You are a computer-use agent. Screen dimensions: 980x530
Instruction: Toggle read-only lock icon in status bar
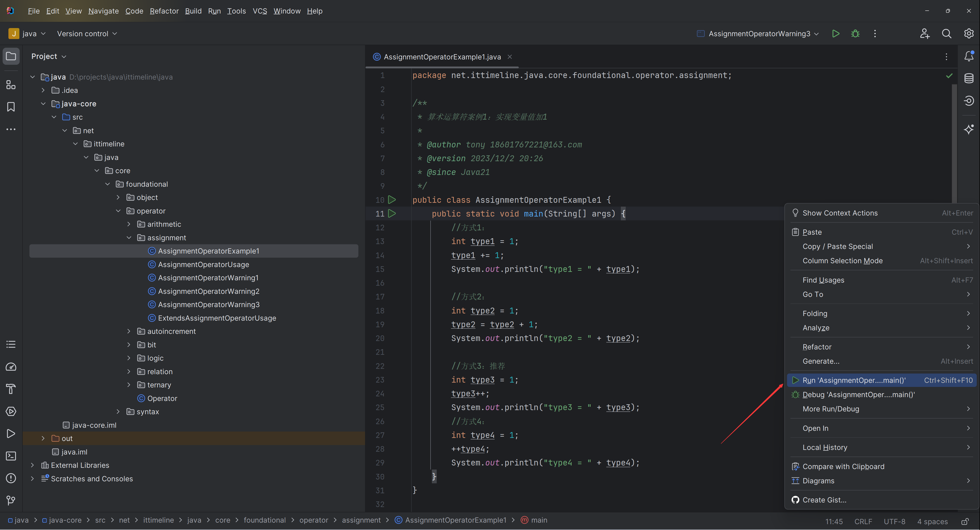[965, 521]
